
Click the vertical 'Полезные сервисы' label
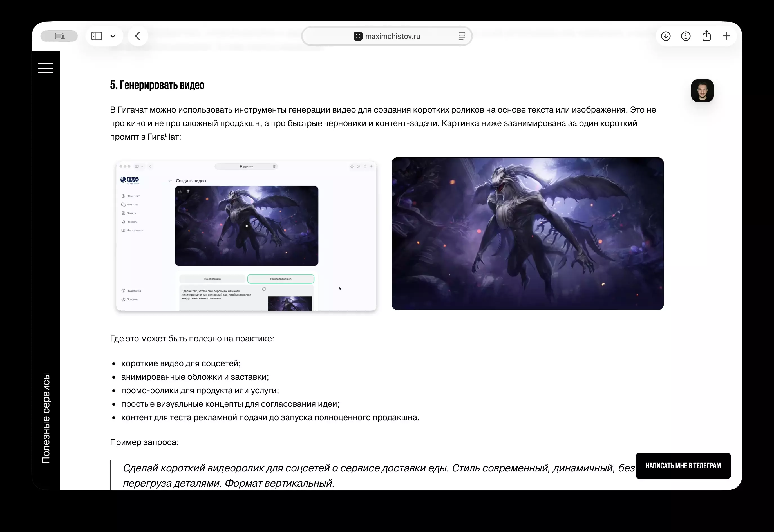pos(46,418)
